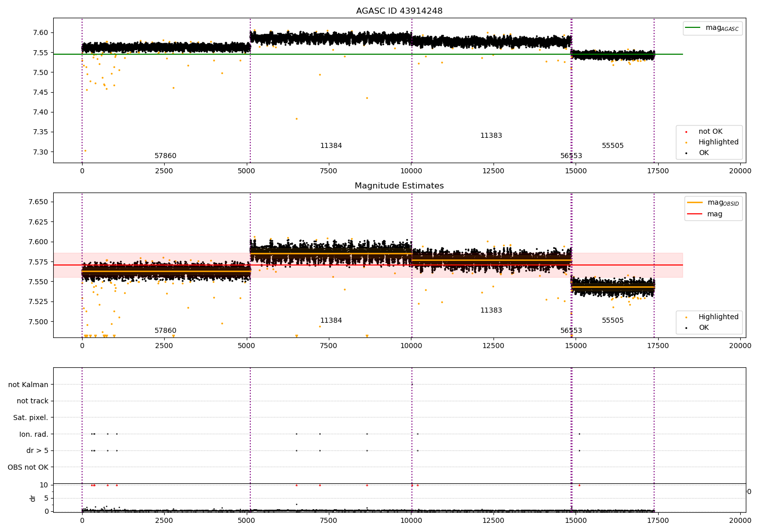760x532 pixels.
Task: Click x-axis tick 17500 in the Magnitude Estimates panel
Action: pos(658,346)
